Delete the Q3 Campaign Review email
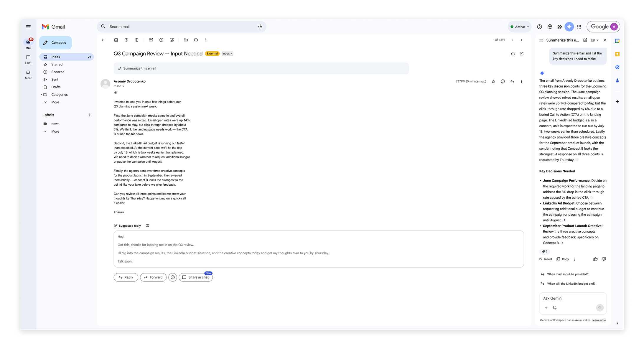 pos(137,40)
